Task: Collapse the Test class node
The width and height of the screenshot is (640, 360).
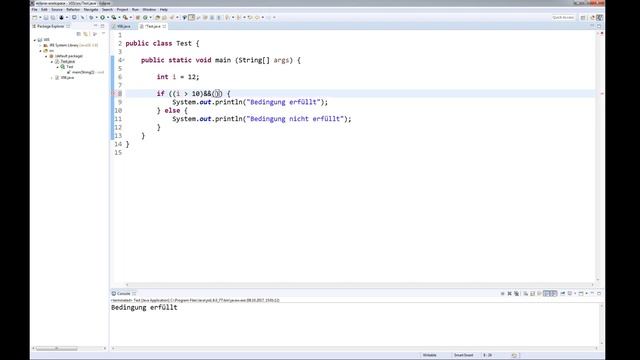Action: (x=58, y=67)
